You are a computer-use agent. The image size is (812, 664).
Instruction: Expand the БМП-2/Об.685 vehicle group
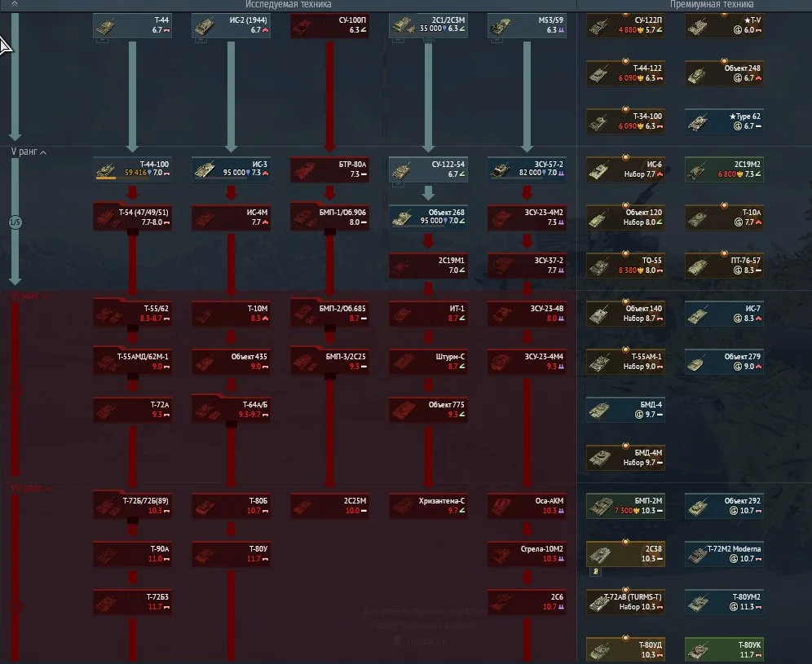[x=329, y=328]
